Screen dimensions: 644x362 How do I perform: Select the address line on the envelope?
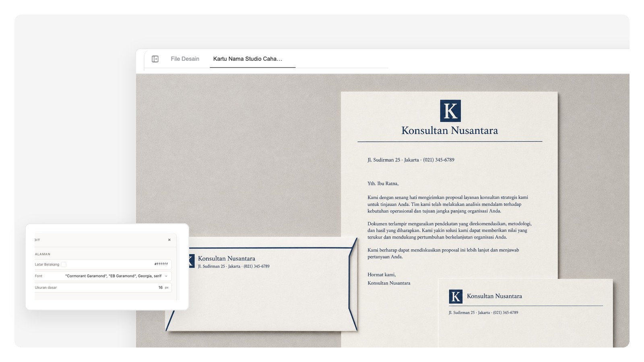(234, 266)
